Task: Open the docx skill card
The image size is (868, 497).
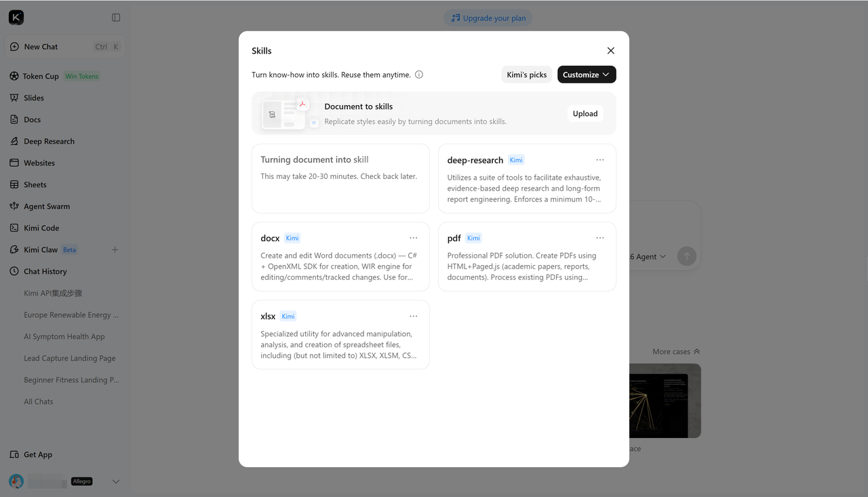Action: tap(340, 256)
